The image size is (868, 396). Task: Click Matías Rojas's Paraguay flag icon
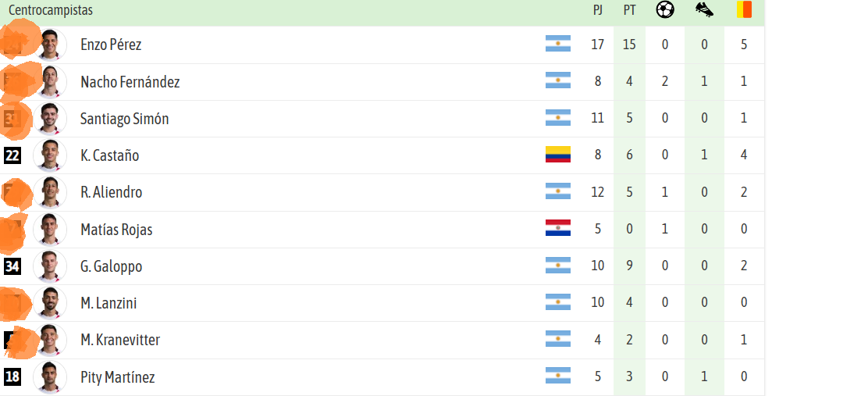[558, 228]
